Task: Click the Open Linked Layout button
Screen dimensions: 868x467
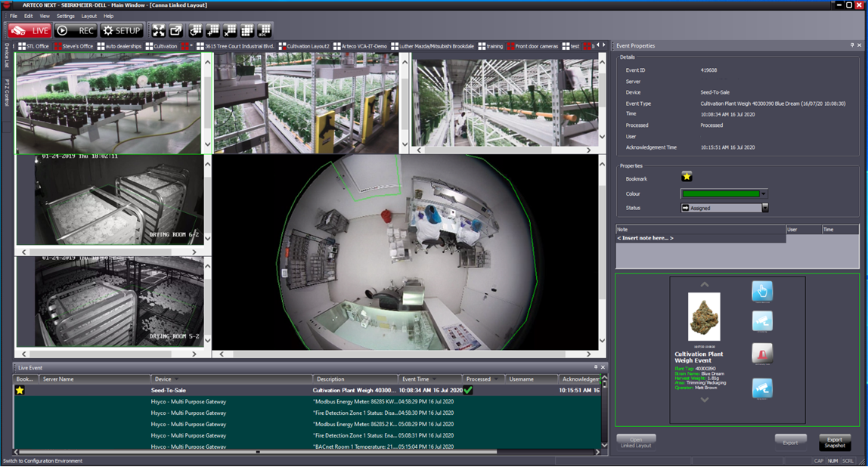Action: [x=636, y=441]
